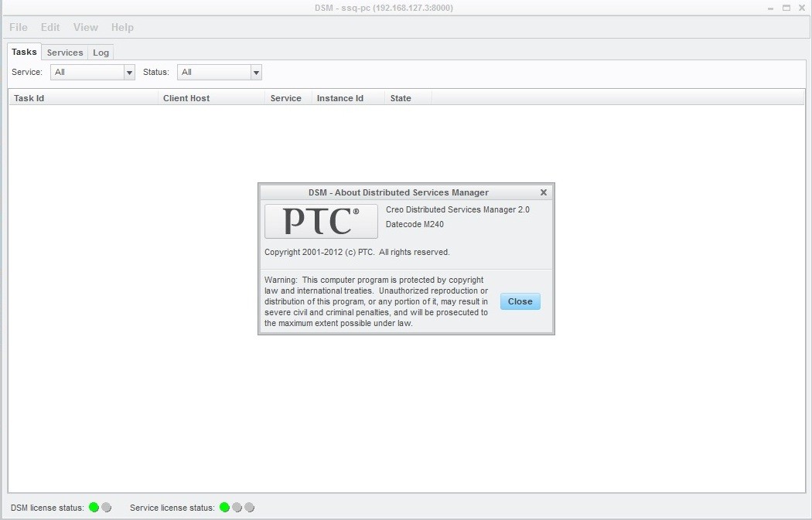Open the Help menu

pos(122,27)
